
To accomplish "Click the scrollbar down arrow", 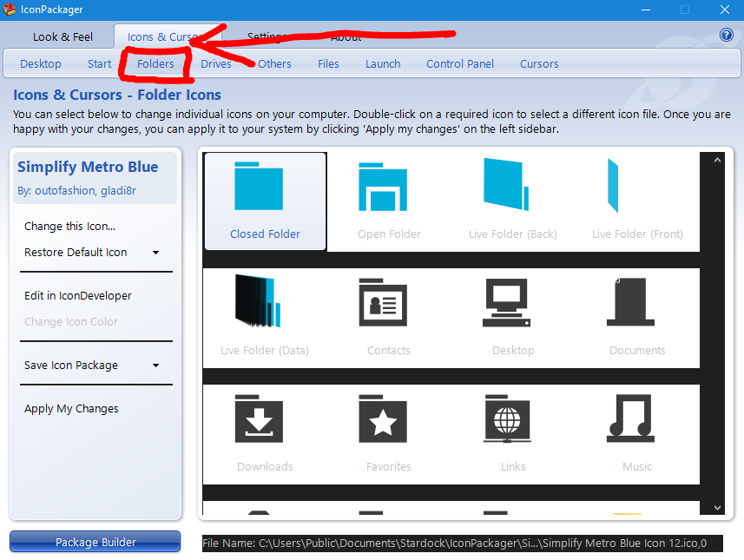I will [x=715, y=507].
